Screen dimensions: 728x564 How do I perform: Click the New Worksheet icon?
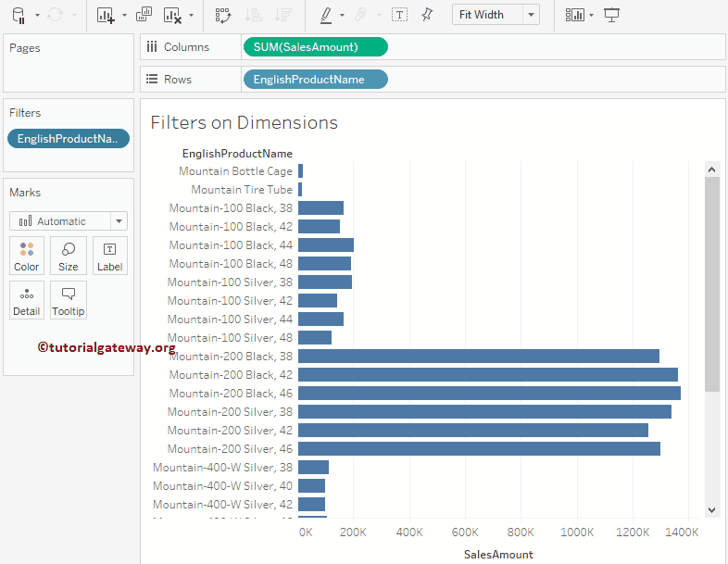(106, 15)
